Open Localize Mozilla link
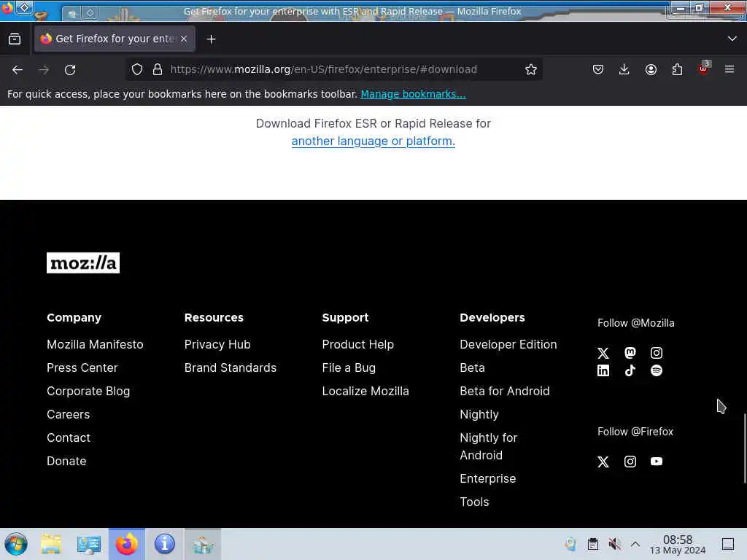Screen dimensions: 747x560 click(x=365, y=391)
